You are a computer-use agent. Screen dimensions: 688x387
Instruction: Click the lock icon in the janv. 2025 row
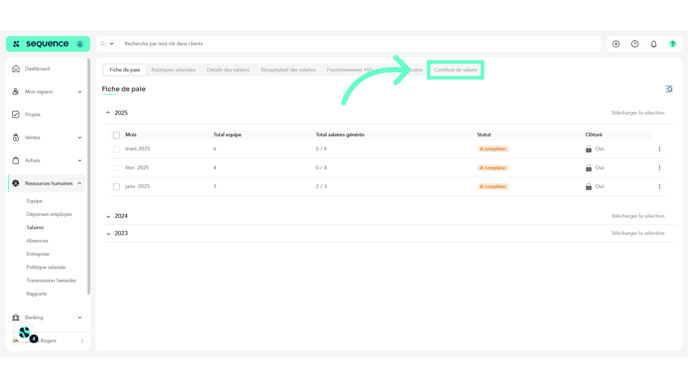[589, 186]
